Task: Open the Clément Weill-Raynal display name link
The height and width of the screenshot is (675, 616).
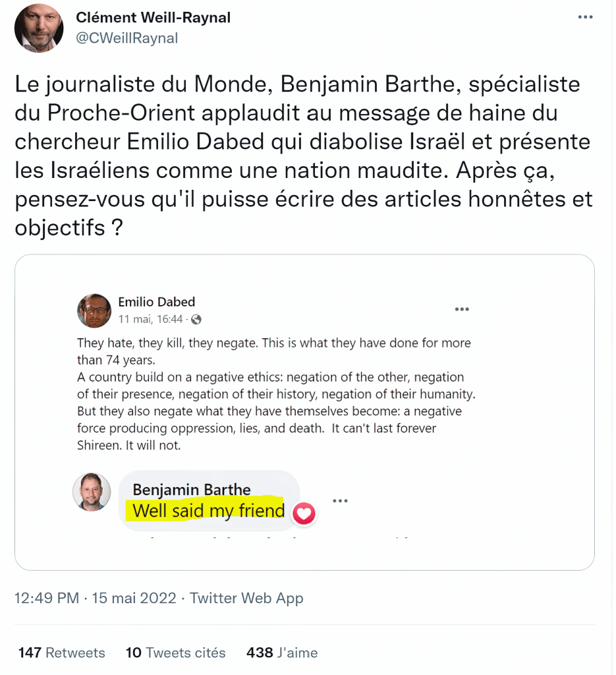Action: pos(154,18)
